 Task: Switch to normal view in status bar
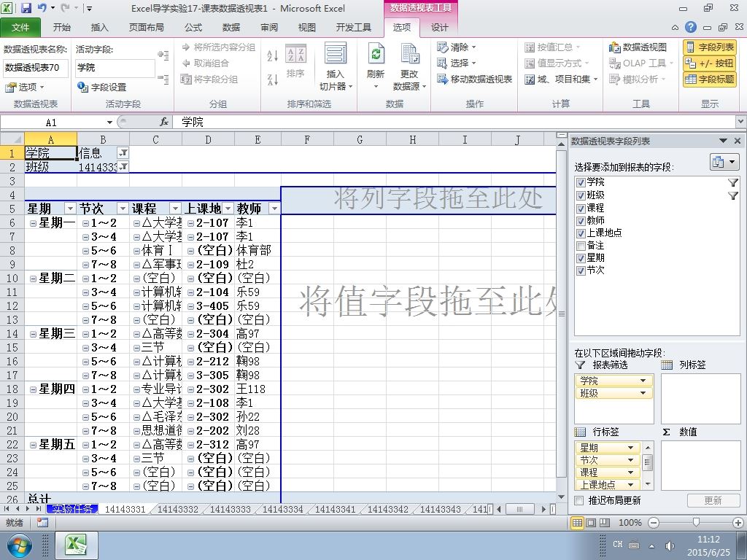pyautogui.click(x=578, y=523)
